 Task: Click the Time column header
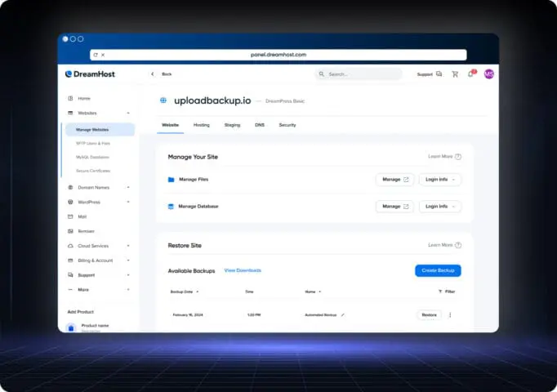(x=249, y=292)
